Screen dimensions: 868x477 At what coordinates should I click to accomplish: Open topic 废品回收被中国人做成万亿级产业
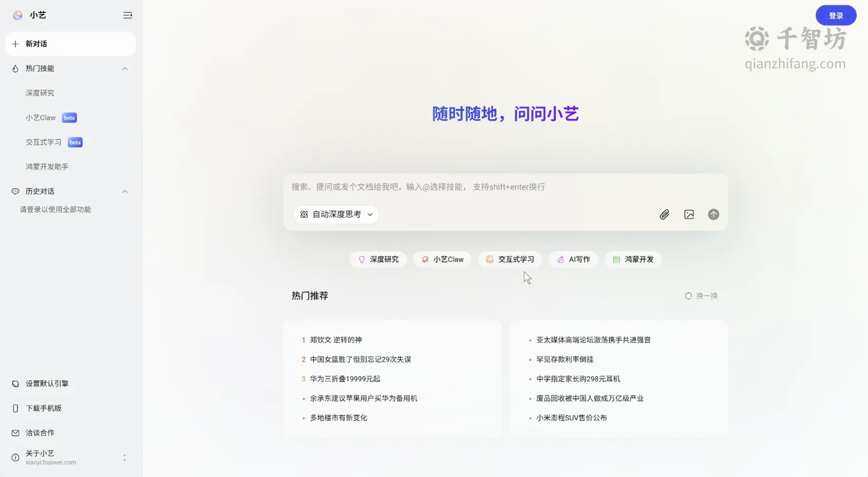click(x=590, y=399)
